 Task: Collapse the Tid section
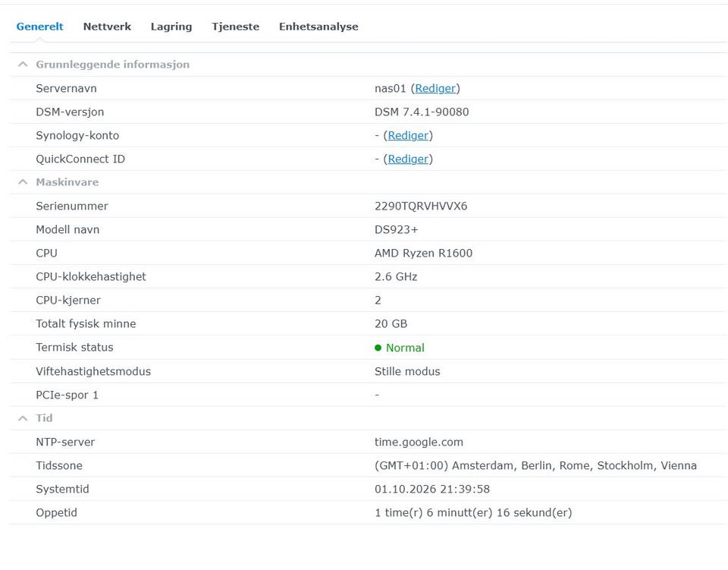coord(23,418)
